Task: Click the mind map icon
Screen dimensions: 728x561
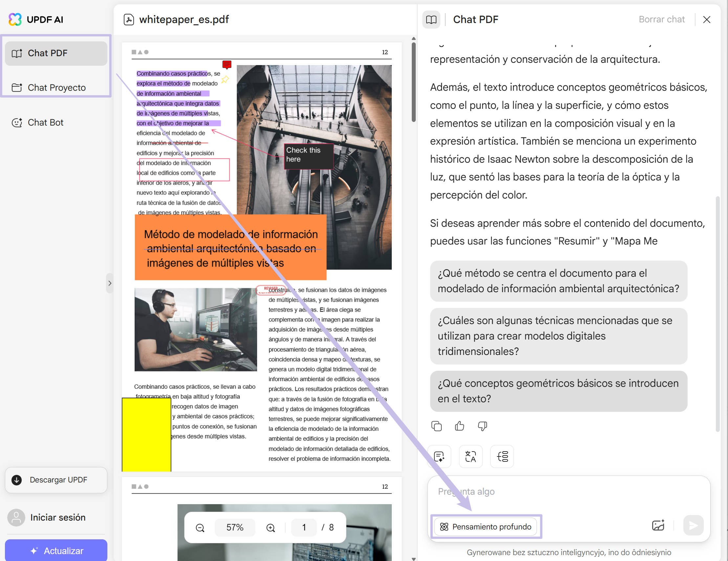Action: [502, 456]
